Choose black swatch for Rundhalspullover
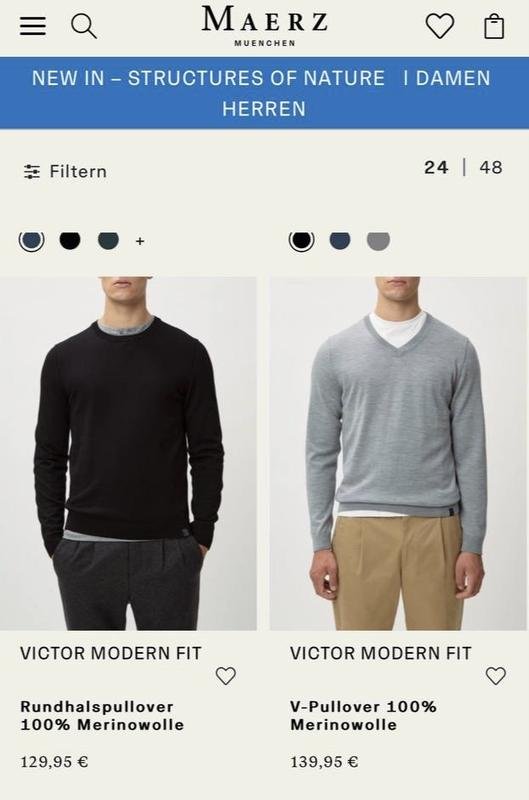This screenshot has width=529, height=800. pos(70,240)
